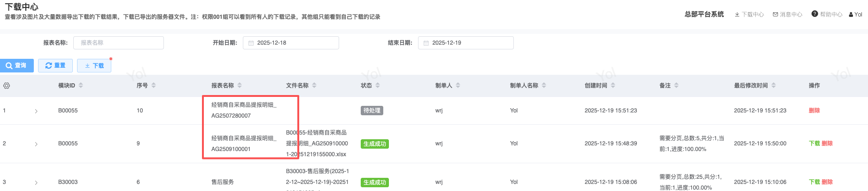Focus the 报表名称 input field
The height and width of the screenshot is (191, 868).
[x=118, y=43]
